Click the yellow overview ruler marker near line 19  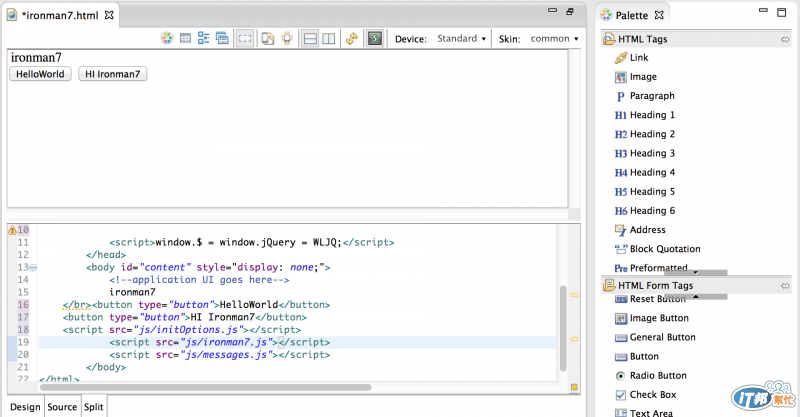tap(574, 339)
